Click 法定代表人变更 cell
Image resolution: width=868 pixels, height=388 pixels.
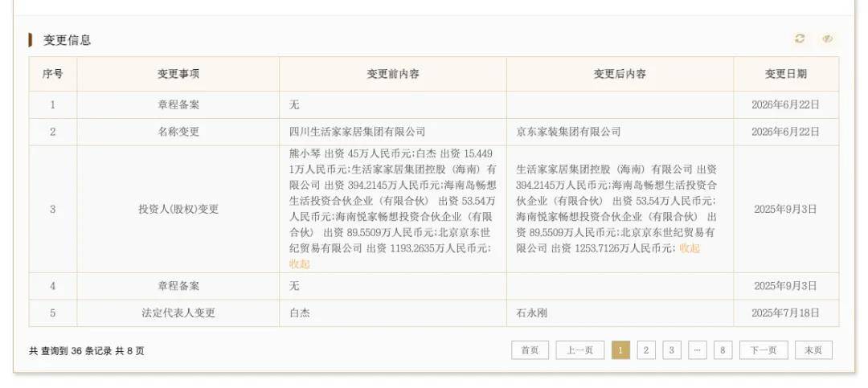178,313
